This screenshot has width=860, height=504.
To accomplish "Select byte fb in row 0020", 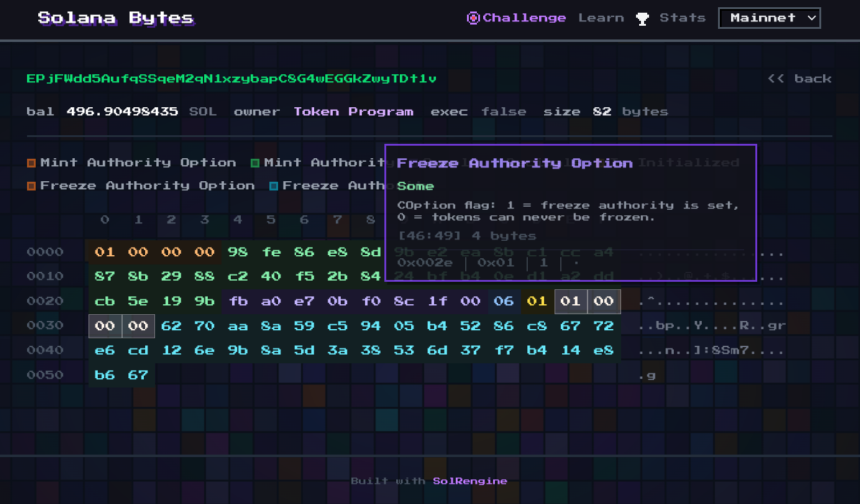I will click(x=237, y=301).
